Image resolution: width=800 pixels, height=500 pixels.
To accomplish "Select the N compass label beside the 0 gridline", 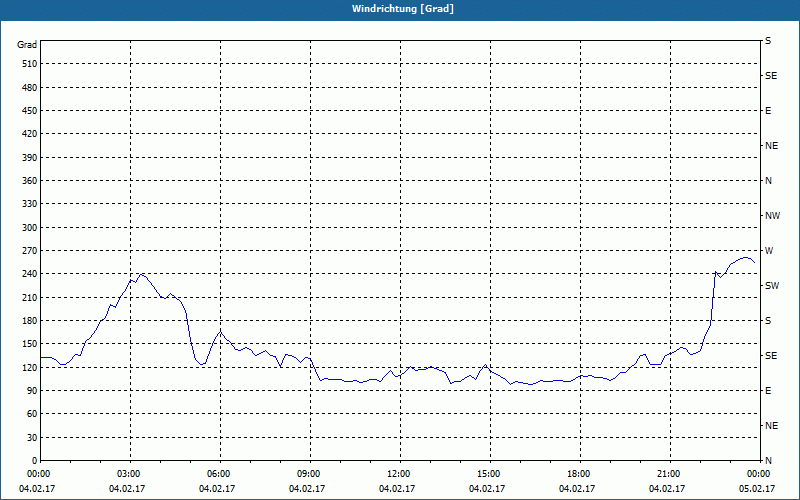I will click(x=768, y=461).
